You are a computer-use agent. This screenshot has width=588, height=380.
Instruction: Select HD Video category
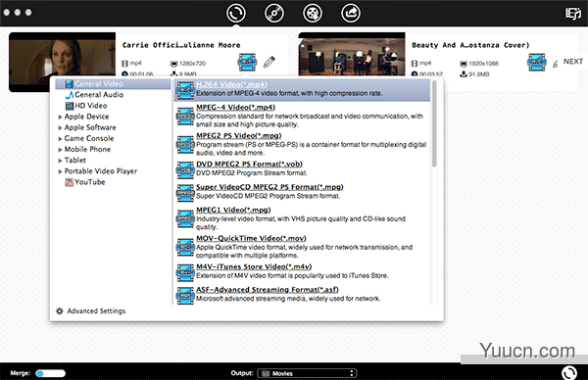(x=91, y=106)
